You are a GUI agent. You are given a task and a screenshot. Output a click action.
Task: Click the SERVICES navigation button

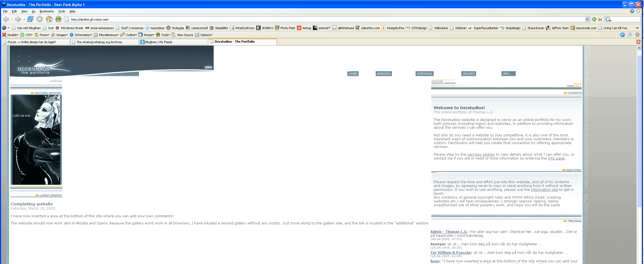point(384,73)
